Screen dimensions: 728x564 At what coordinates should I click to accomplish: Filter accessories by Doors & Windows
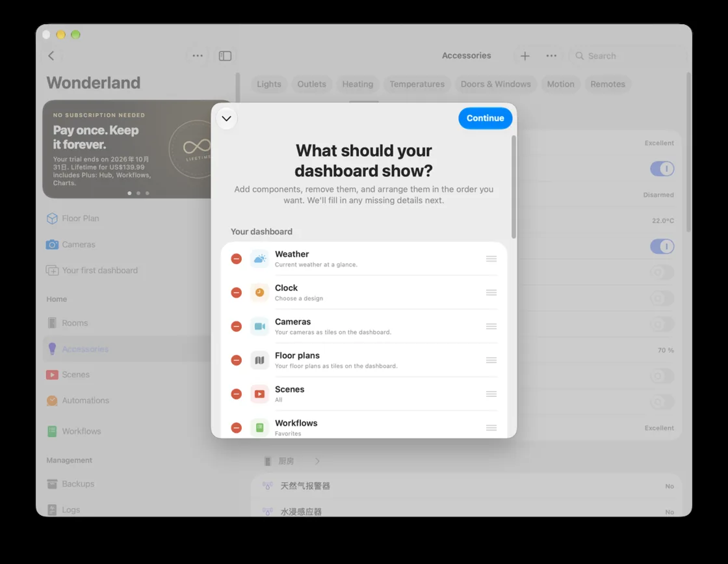pos(495,84)
